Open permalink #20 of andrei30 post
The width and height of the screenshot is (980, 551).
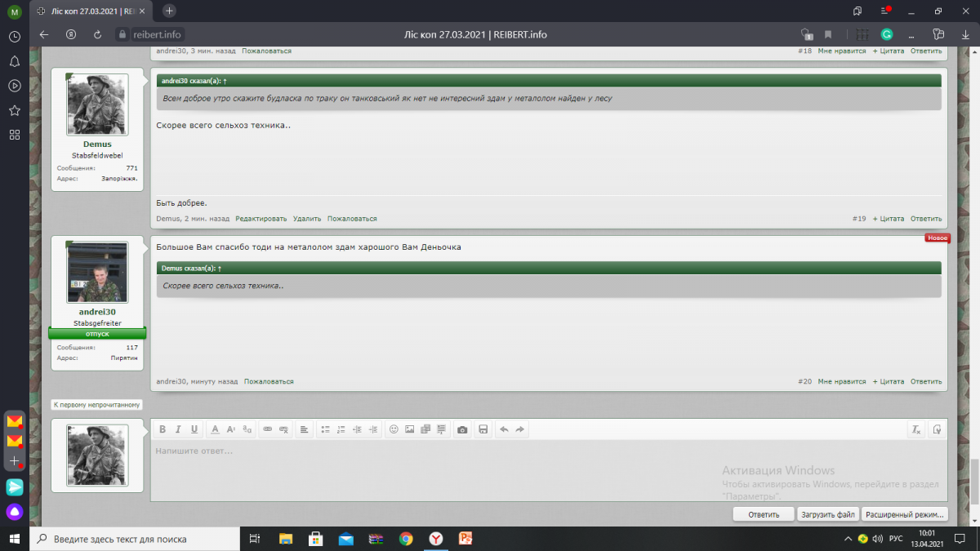click(x=804, y=381)
